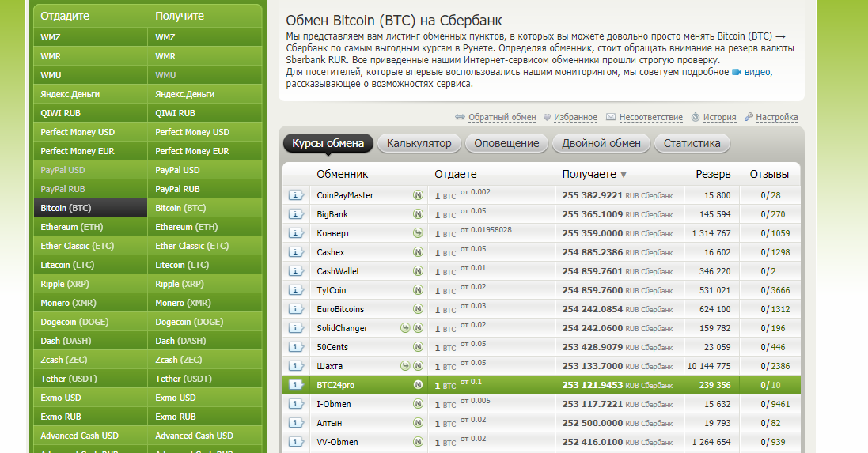
Task: Switch to the Калькулятор tab
Action: tap(419, 143)
